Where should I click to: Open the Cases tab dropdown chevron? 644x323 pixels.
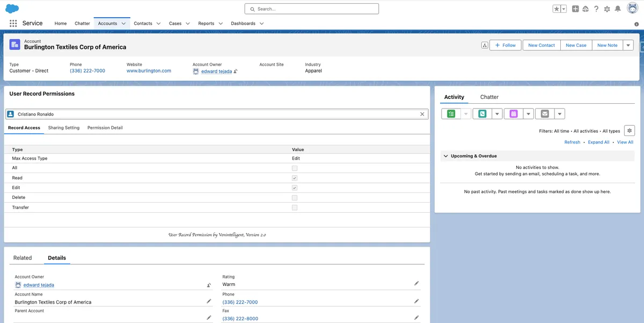tap(188, 24)
